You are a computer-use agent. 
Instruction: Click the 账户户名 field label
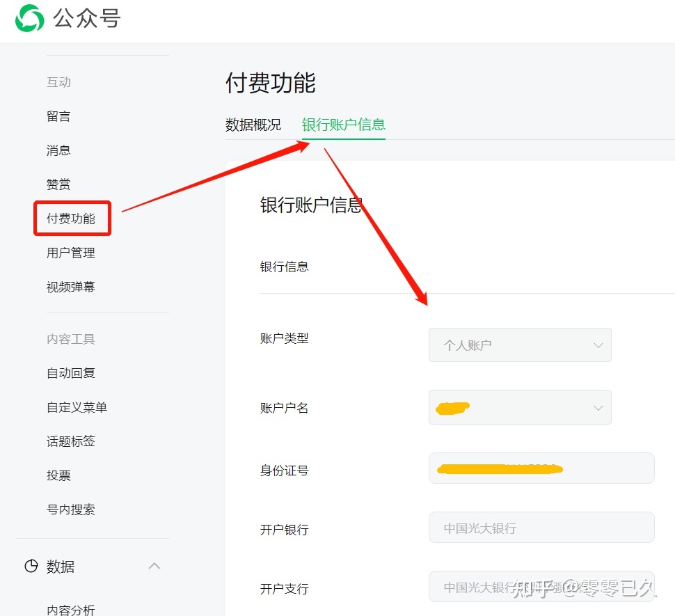[285, 408]
